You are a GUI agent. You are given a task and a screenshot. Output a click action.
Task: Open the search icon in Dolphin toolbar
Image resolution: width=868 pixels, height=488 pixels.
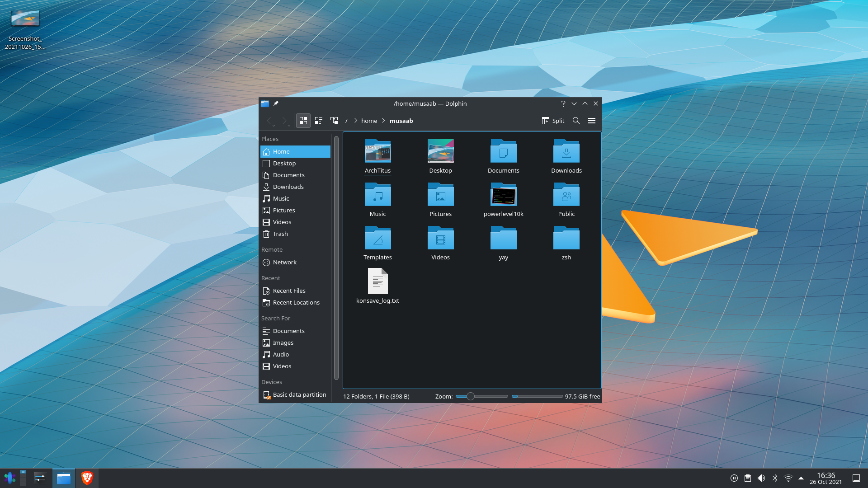(x=576, y=121)
